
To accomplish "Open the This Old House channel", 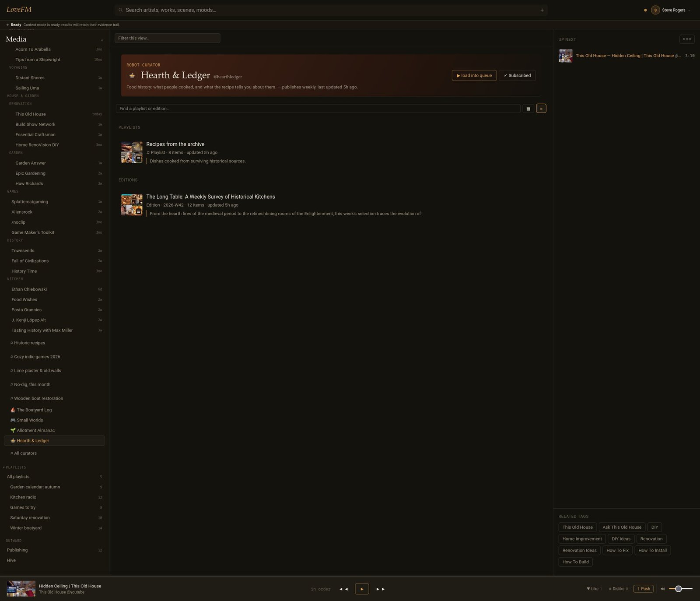I will click(55, 114).
